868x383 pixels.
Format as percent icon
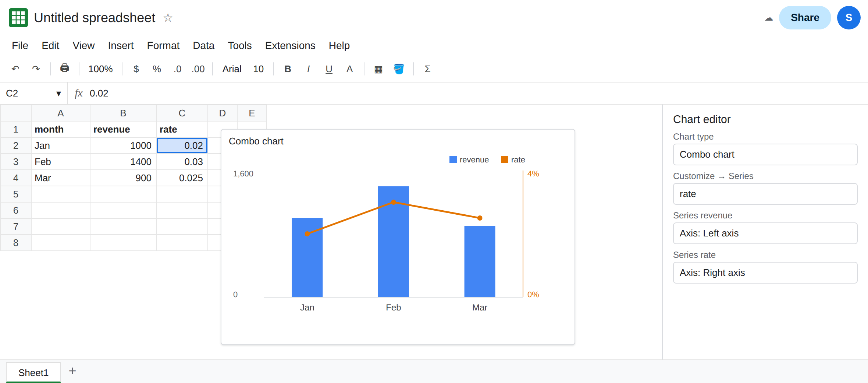pos(157,69)
